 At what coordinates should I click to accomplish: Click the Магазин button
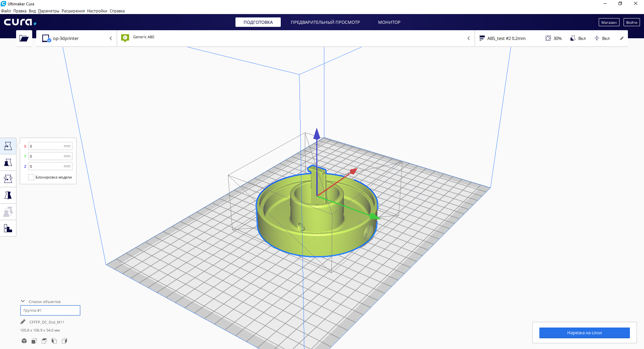click(609, 22)
